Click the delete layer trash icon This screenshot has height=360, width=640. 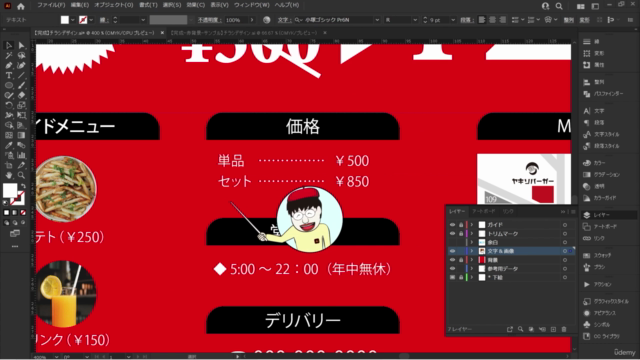pyautogui.click(x=564, y=329)
